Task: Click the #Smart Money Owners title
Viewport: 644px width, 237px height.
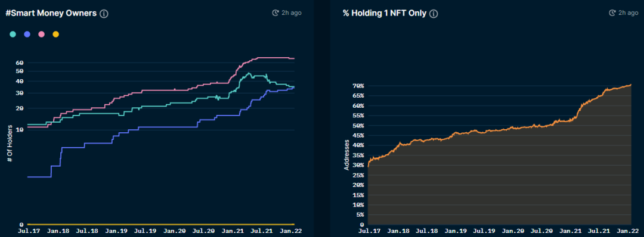Action: 51,13
